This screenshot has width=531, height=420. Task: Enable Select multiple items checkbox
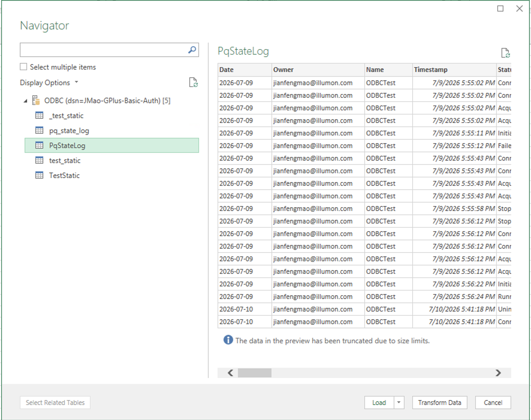pyautogui.click(x=23, y=67)
